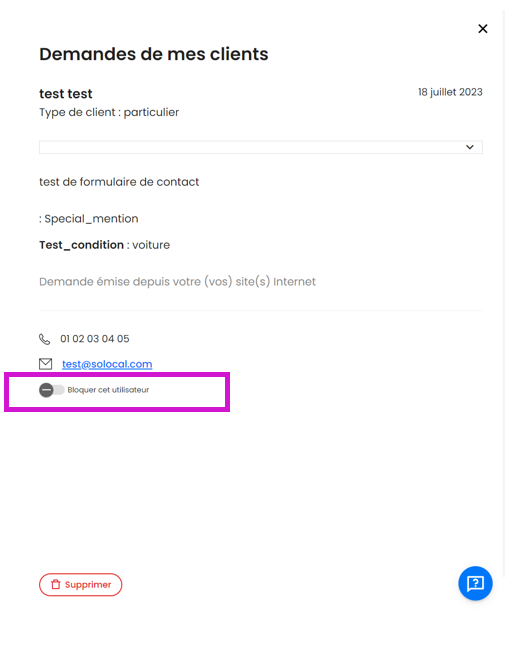Click the Demandes de mes clients heading
The width and height of the screenshot is (521, 659).
click(x=154, y=54)
